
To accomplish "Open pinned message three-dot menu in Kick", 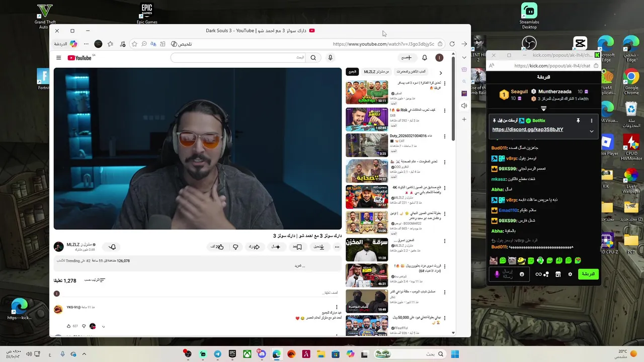I will (x=591, y=121).
